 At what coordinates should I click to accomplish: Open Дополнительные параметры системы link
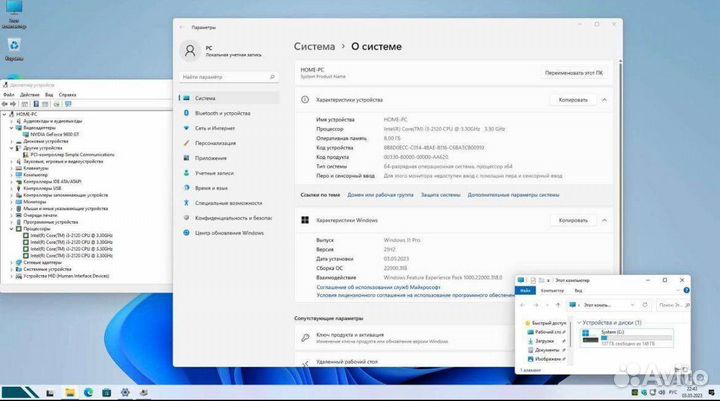tap(513, 195)
